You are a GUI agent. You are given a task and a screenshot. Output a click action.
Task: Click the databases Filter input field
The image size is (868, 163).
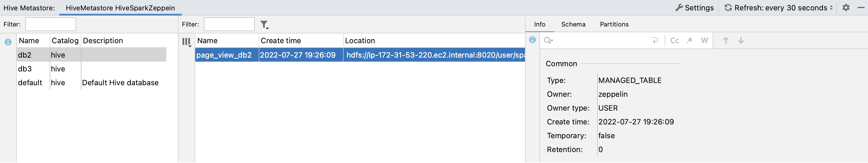(x=51, y=24)
